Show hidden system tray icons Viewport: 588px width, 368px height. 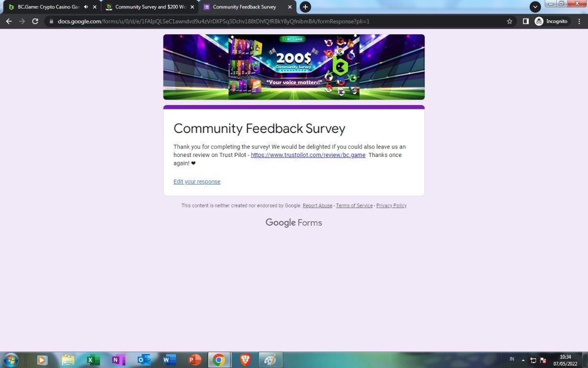tap(523, 360)
